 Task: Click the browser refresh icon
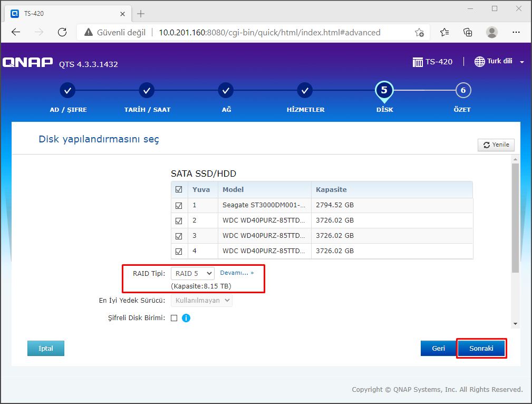[62, 32]
